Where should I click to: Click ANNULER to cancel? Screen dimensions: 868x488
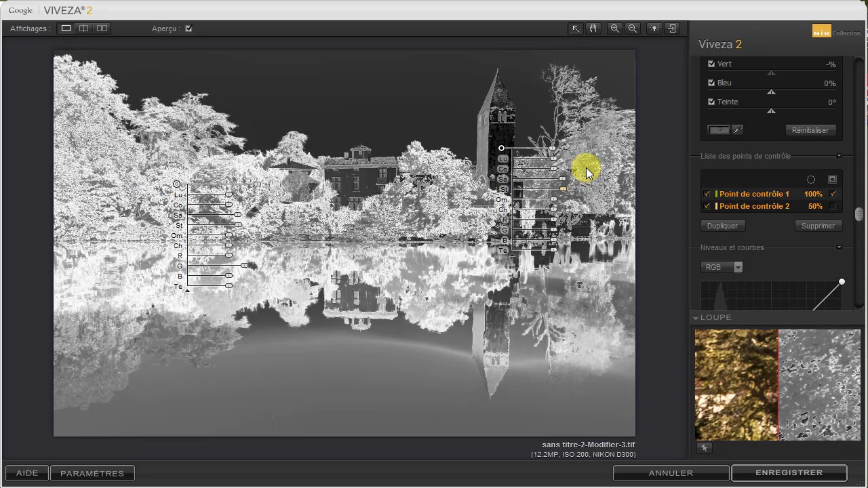pos(671,473)
